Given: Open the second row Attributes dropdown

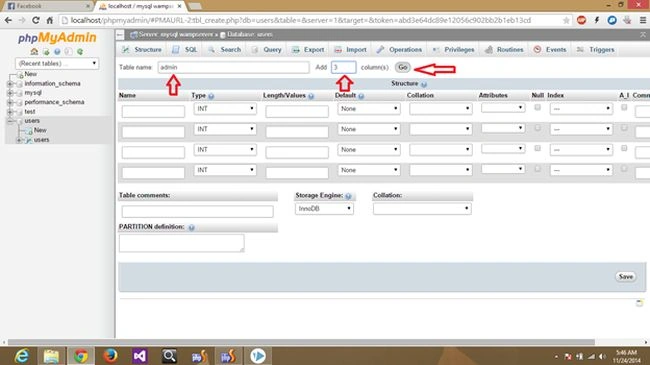Looking at the screenshot, I should (502, 128).
